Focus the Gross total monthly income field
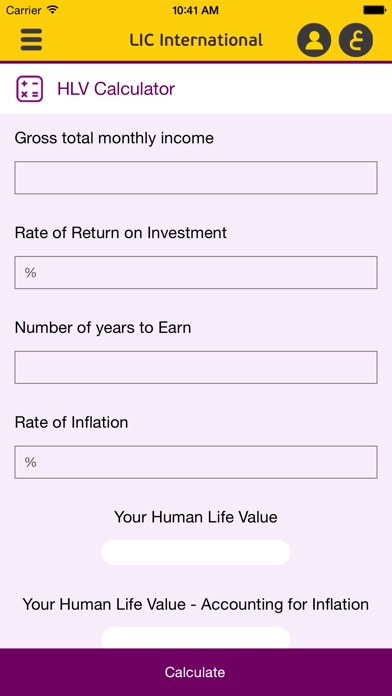Image resolution: width=392 pixels, height=696 pixels. point(196,178)
